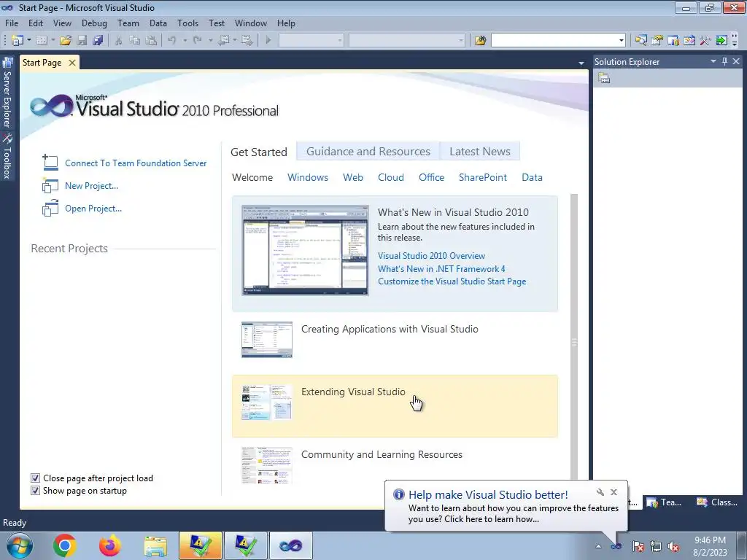This screenshot has height=560, width=747.
Task: Expand the toolbar overflow options arrow
Action: pos(735,42)
